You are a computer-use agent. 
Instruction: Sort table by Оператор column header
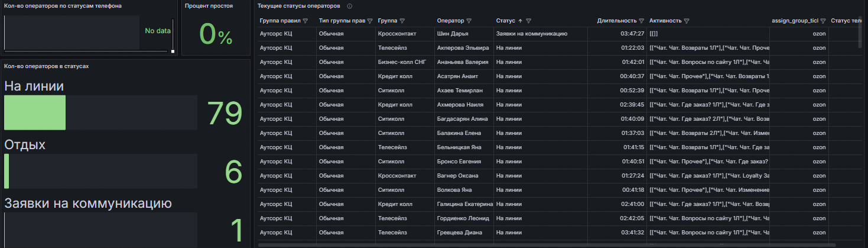pyautogui.click(x=450, y=21)
